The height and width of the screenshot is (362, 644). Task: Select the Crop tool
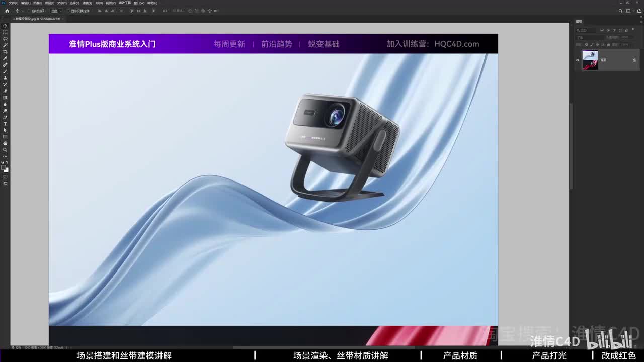point(5,52)
